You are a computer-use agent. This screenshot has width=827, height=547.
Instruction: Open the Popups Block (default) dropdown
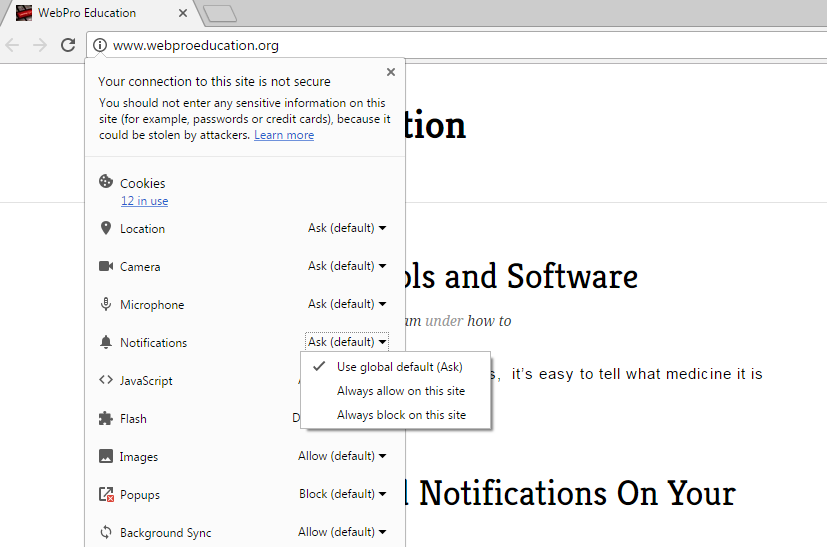pos(342,494)
